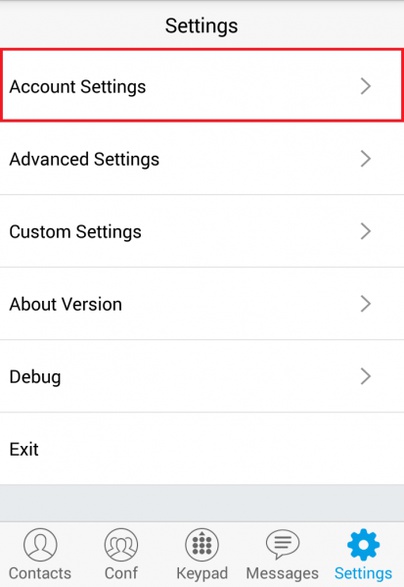
Task: Open Advanced Settings entry text
Action: [x=84, y=160]
